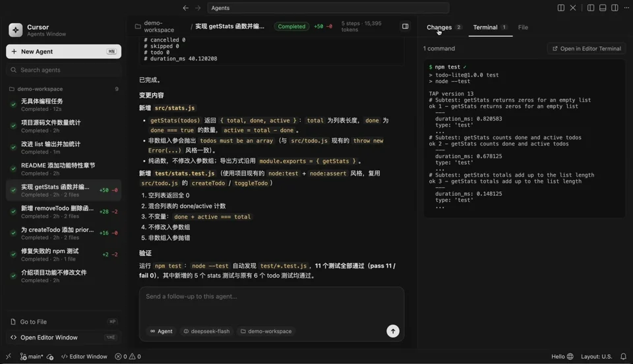This screenshot has width=633, height=364.
Task: Open errors and warnings indicator
Action: pos(128,356)
